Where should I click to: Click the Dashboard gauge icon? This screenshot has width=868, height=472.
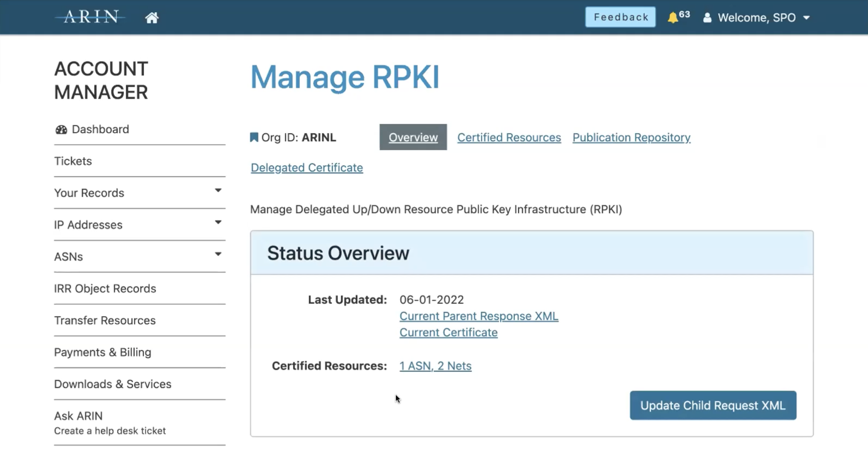61,130
